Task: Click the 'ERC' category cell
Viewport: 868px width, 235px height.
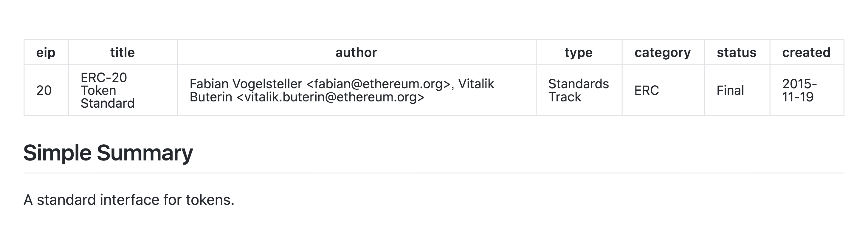Action: 646,90
